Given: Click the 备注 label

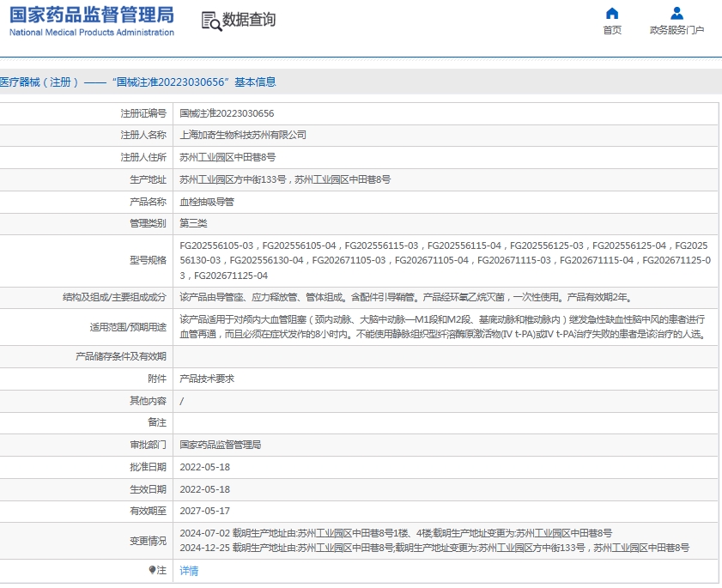Looking at the screenshot, I should coord(157,422).
